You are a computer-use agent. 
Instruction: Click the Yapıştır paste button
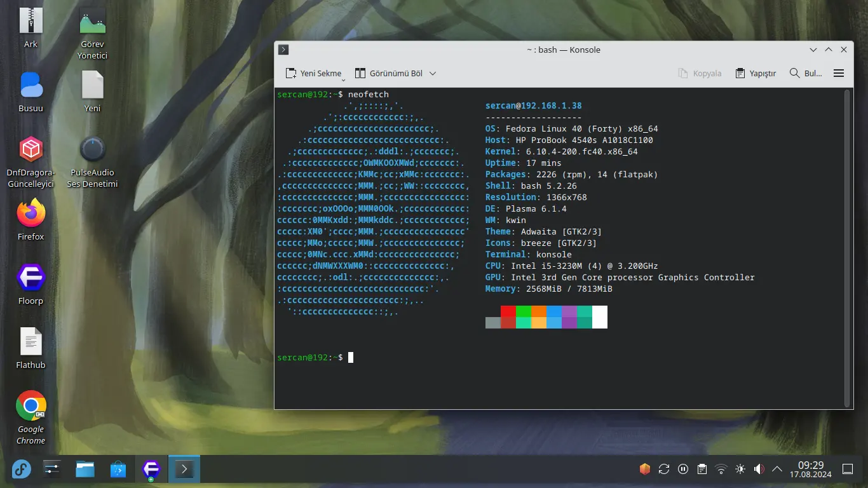coord(756,73)
